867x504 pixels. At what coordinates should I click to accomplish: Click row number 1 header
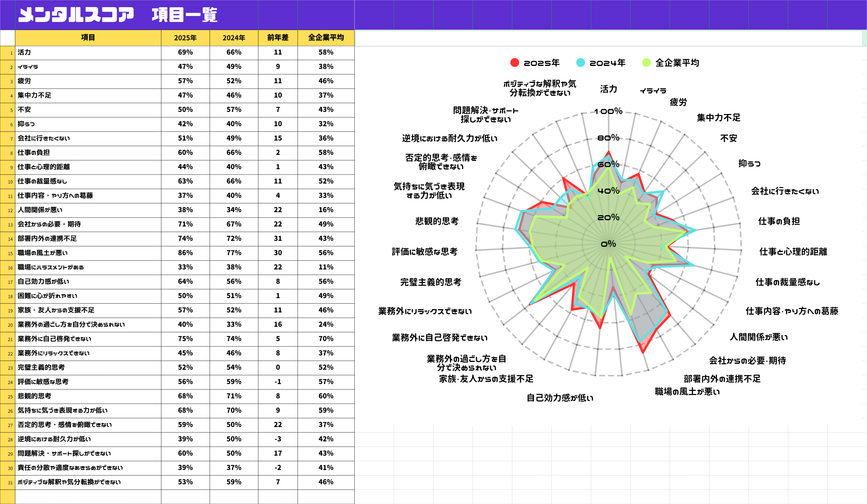[x=7, y=53]
